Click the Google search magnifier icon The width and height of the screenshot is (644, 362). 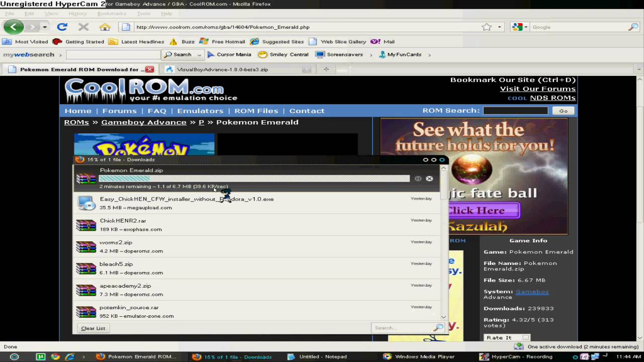[x=633, y=27]
